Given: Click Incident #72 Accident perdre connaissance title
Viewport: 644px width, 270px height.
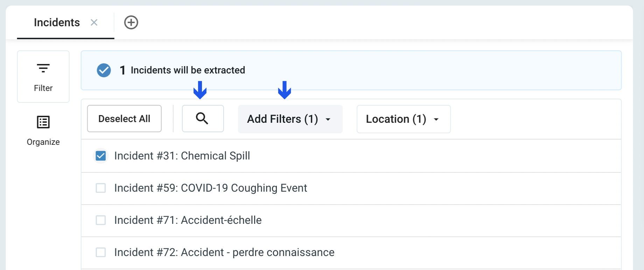Looking at the screenshot, I should (x=224, y=253).
